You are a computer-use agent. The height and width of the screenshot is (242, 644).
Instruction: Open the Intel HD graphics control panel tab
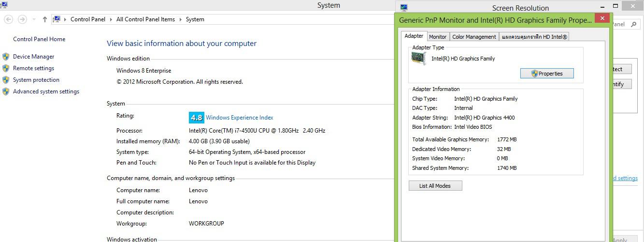point(534,37)
